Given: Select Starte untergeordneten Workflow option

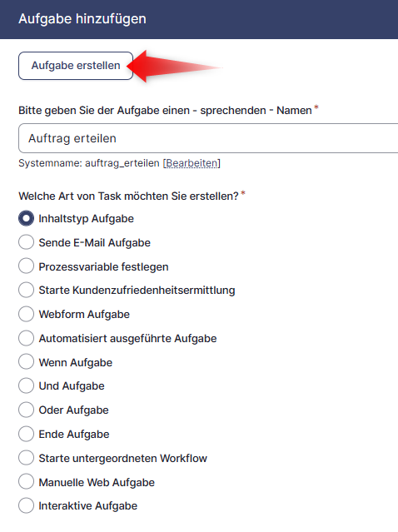Looking at the screenshot, I should pos(26,458).
